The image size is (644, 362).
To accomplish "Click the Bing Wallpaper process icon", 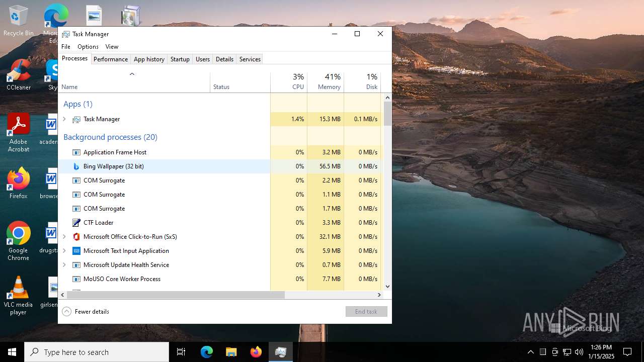I will point(76,166).
